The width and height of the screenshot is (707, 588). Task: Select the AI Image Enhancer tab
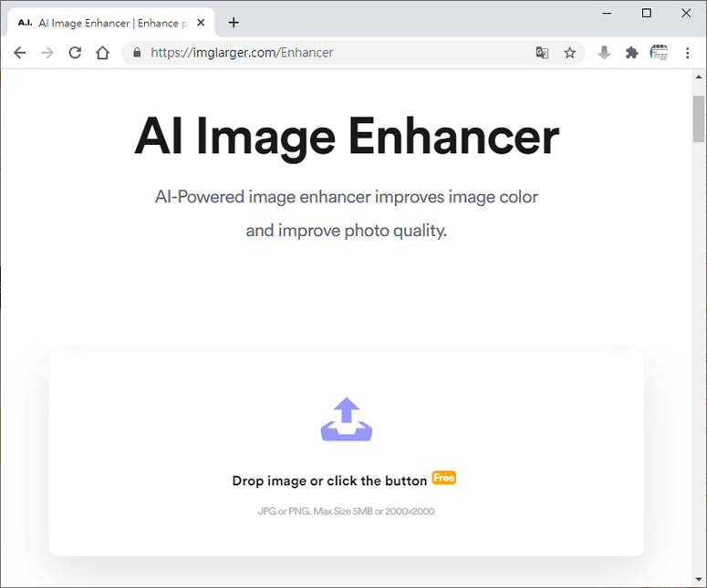(x=112, y=23)
